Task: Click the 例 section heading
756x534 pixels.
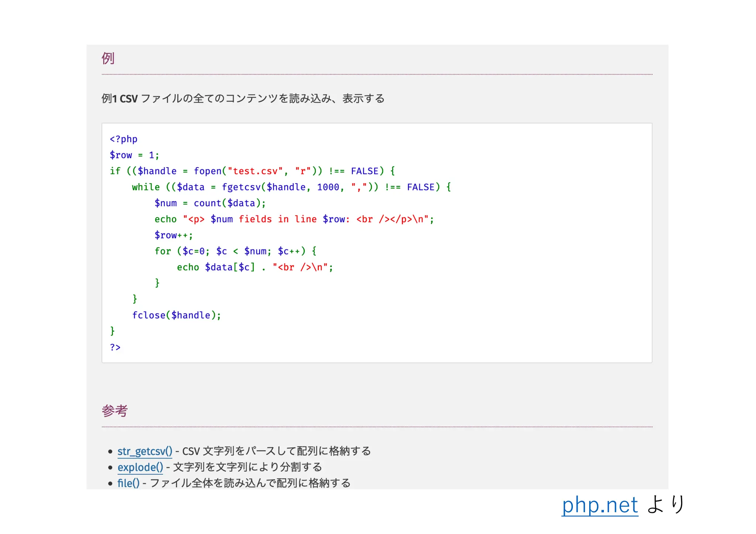Action: tap(108, 58)
